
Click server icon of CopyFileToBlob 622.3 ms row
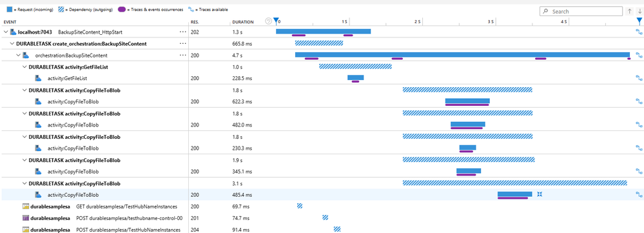(38, 101)
